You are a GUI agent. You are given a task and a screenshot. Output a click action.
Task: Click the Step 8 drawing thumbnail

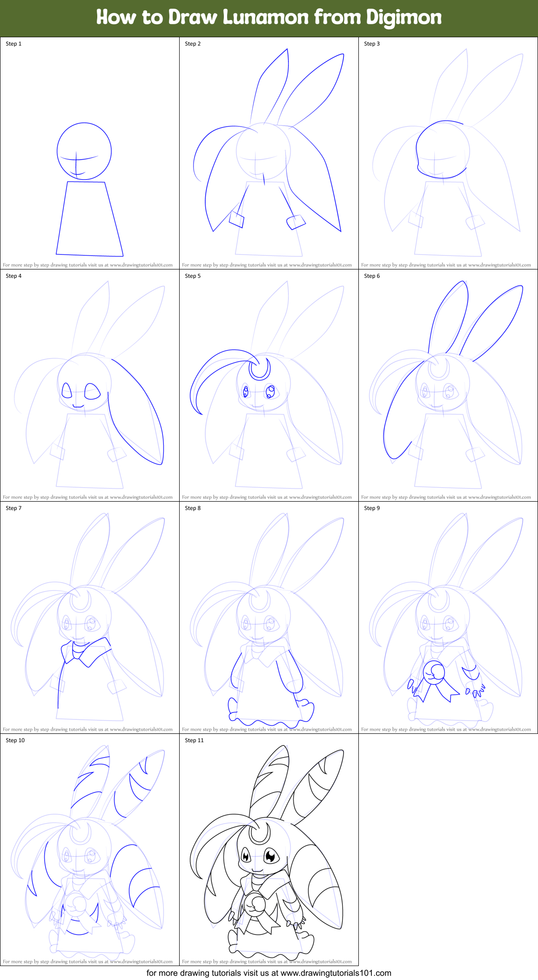pyautogui.click(x=269, y=618)
